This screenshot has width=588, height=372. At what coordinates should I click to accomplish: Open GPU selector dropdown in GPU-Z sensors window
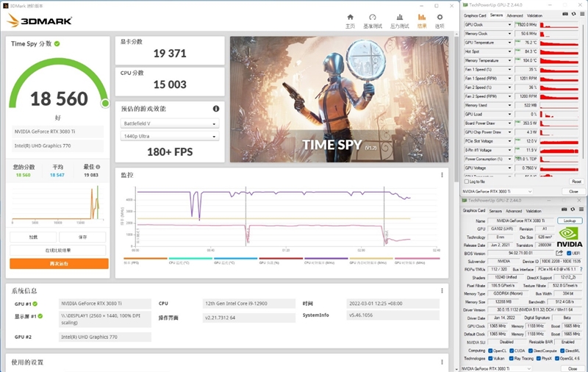(x=497, y=191)
